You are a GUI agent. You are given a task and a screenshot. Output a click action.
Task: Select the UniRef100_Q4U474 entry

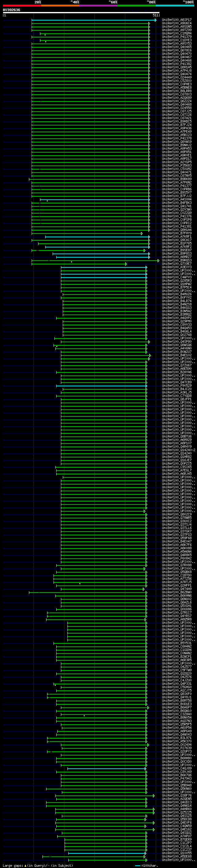click(x=176, y=74)
